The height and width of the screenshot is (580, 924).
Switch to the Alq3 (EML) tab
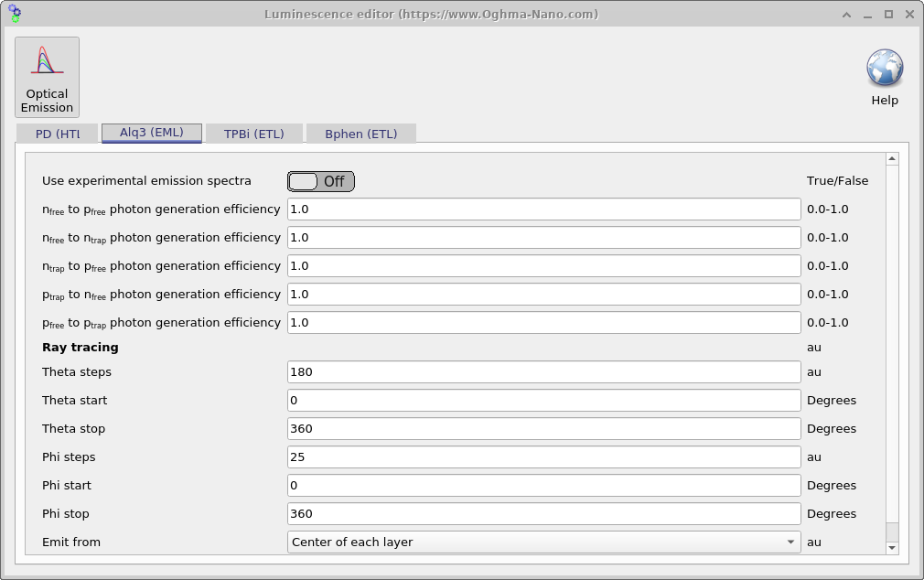(x=152, y=133)
